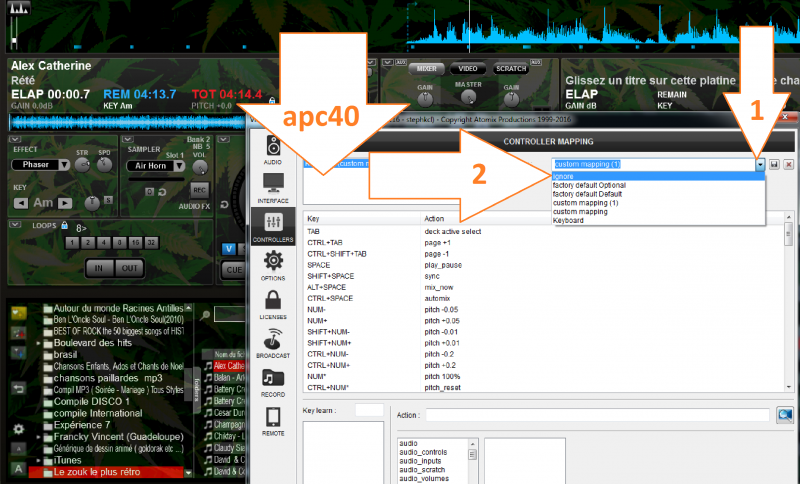The height and width of the screenshot is (484, 800).
Task: Toggle the sampler REC button
Action: pos(199,190)
